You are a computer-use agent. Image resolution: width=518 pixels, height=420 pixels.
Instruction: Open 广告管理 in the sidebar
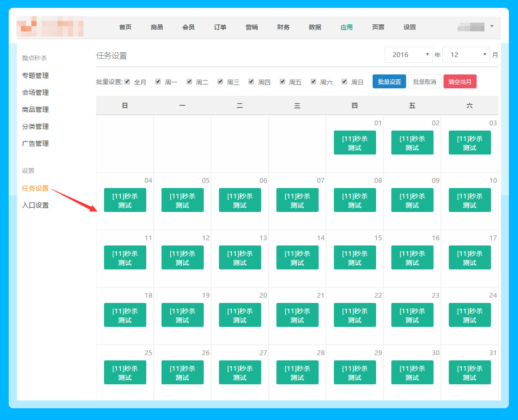tap(35, 144)
